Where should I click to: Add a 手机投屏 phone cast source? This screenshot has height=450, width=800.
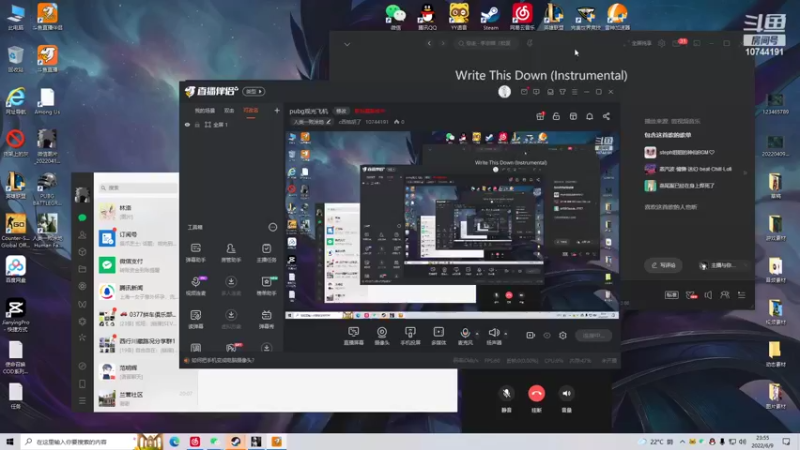click(410, 335)
